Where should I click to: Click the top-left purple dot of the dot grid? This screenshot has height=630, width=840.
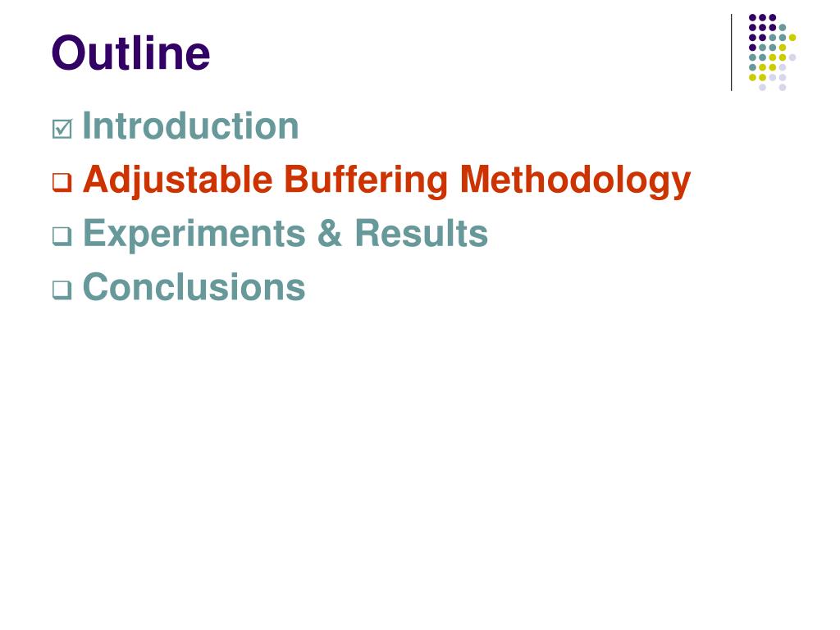(752, 18)
